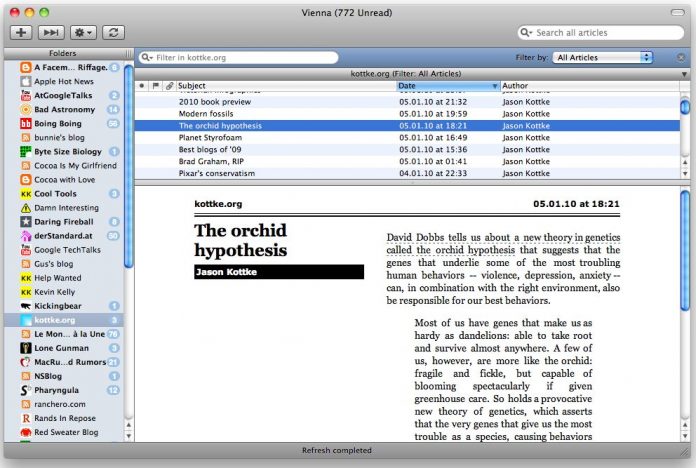Select the Modern fossils article
The height and width of the screenshot is (468, 696).
pyautogui.click(x=407, y=114)
